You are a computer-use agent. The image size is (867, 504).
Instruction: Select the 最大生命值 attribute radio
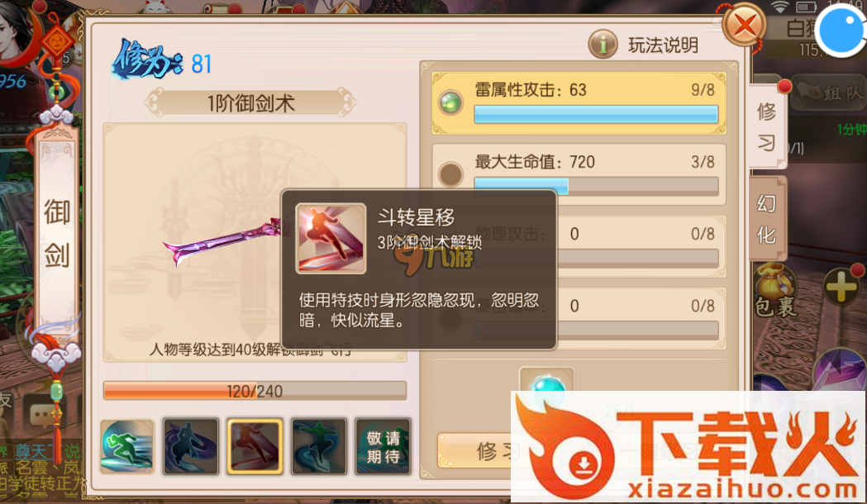(x=450, y=174)
